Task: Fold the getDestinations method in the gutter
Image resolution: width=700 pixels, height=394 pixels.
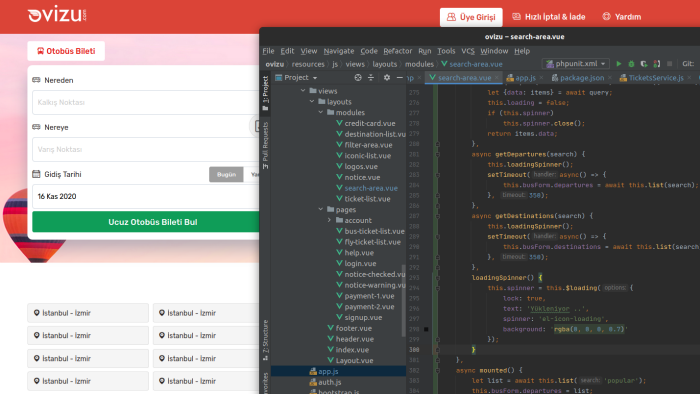Action: tap(438, 216)
